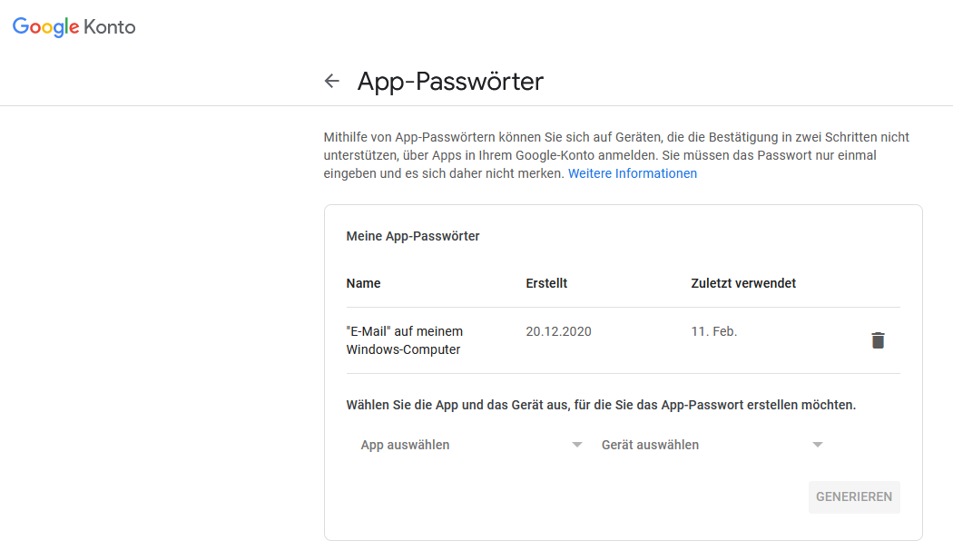953x560 pixels.
Task: Click the Google logo
Action: [46, 27]
